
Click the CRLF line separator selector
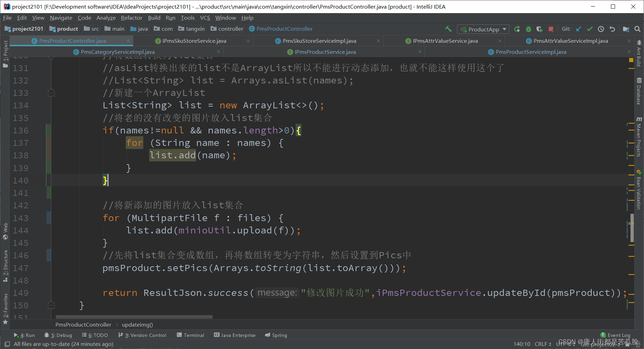point(543,344)
